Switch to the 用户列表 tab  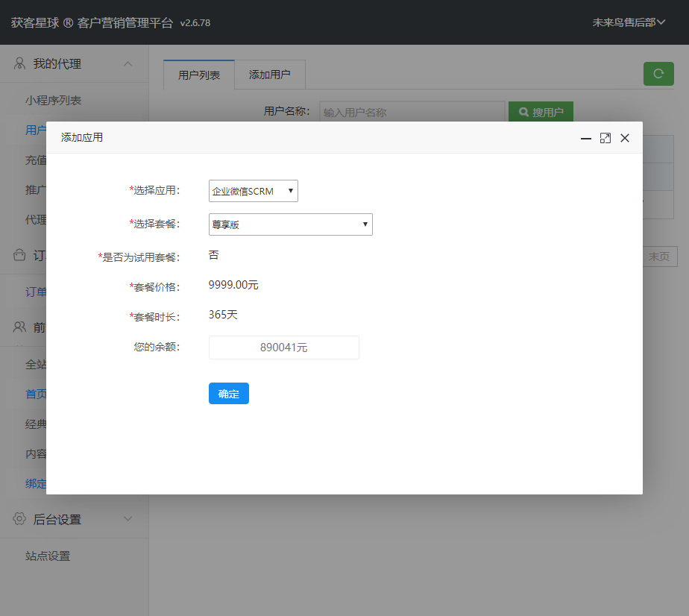199,75
